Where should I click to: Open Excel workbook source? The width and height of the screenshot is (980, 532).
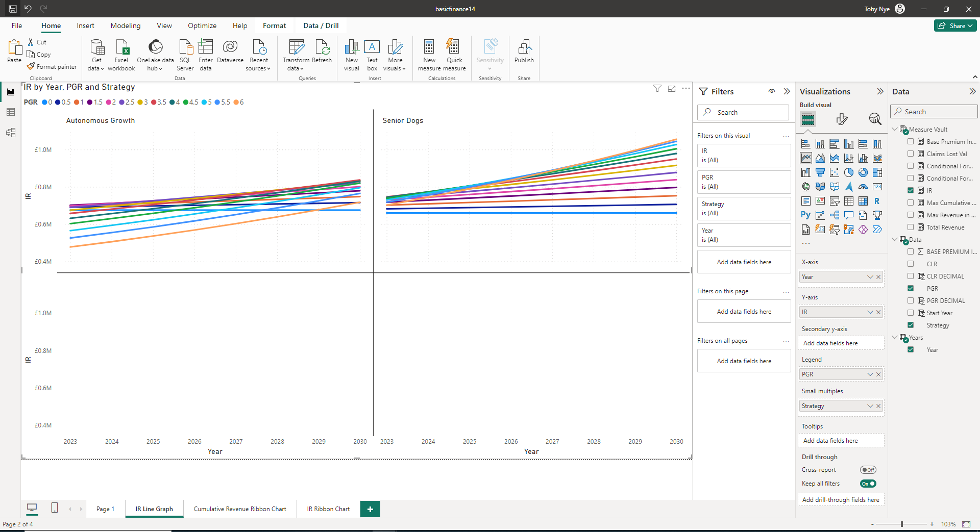pos(121,55)
